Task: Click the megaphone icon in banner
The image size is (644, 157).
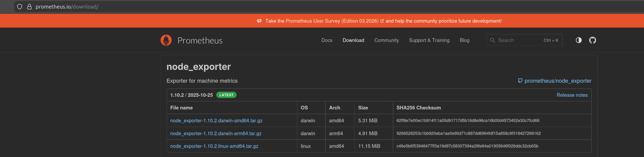Action: [259, 21]
